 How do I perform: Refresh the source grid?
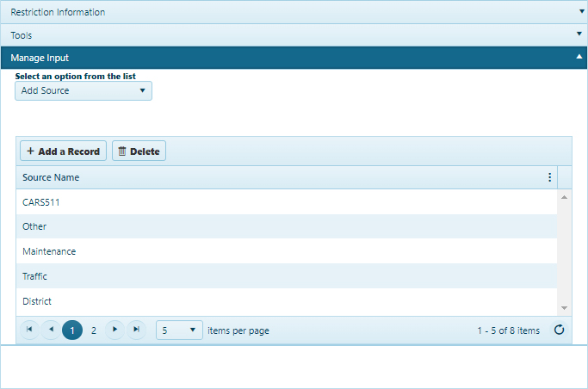point(559,330)
